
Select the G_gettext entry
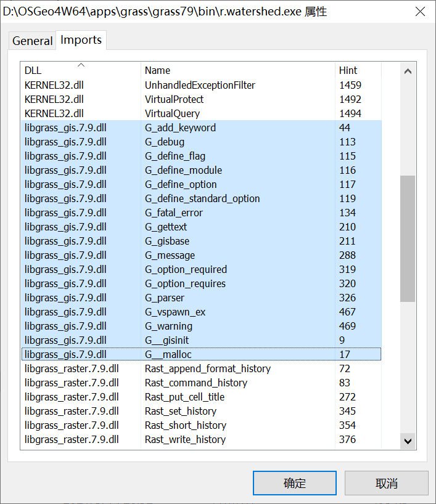(201, 227)
